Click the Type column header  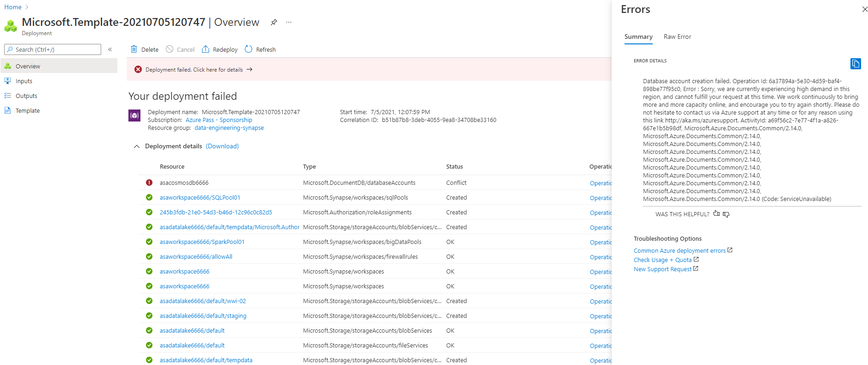tap(310, 166)
